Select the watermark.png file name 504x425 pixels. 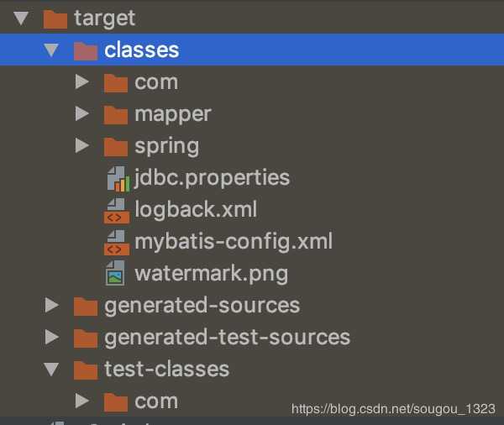[x=211, y=274]
